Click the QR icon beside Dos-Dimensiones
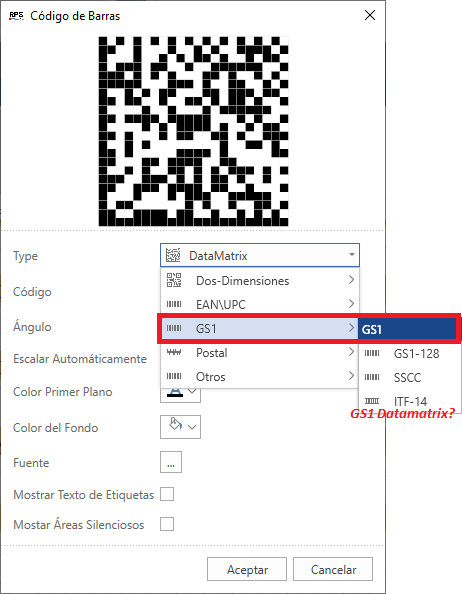Viewport: 462px width, 594px height. tap(174, 280)
